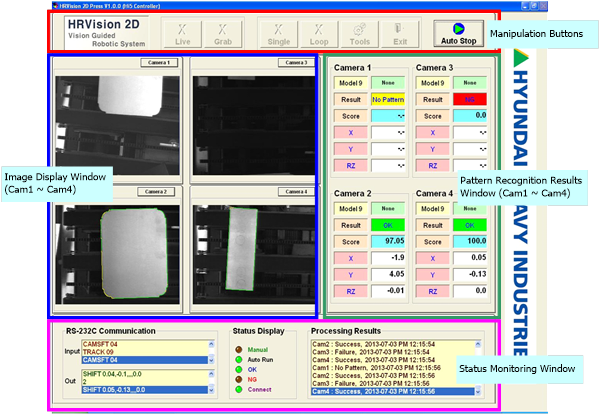Click Camera 4 Score value 100.0
601x417 pixels.
(470, 241)
